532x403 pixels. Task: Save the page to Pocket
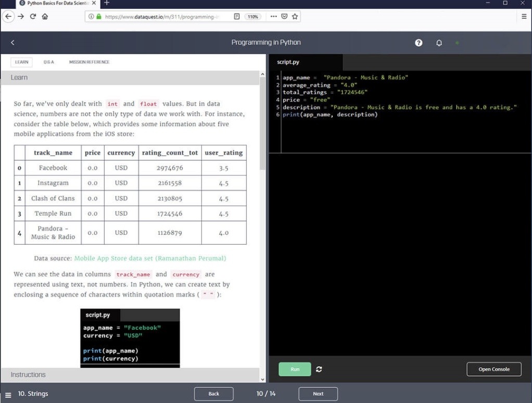(x=284, y=16)
